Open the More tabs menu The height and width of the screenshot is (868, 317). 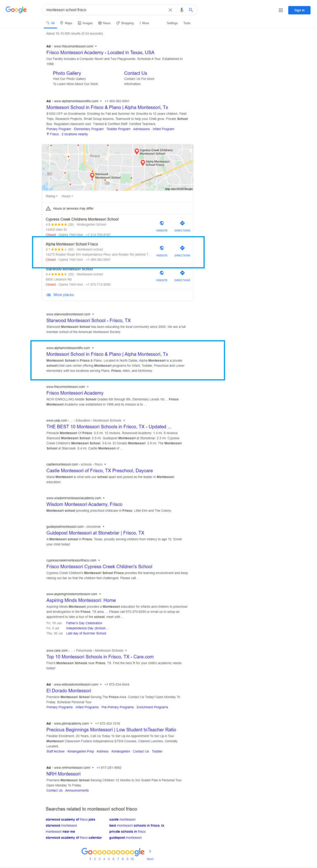[144, 23]
